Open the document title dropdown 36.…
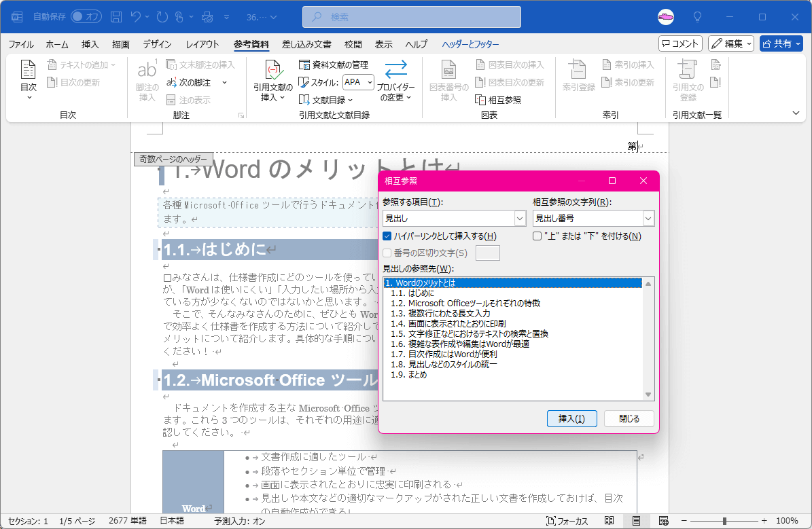Viewport: 812px width, 529px height. (x=262, y=17)
